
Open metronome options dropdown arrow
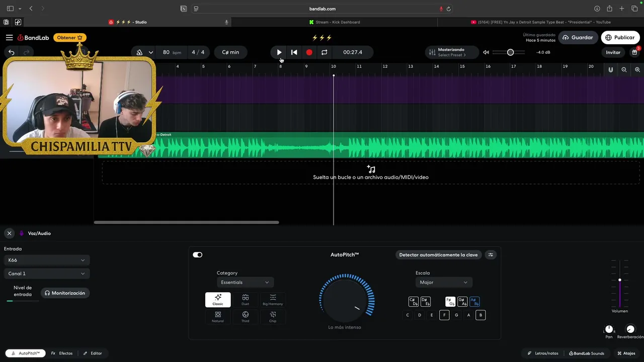[150, 52]
